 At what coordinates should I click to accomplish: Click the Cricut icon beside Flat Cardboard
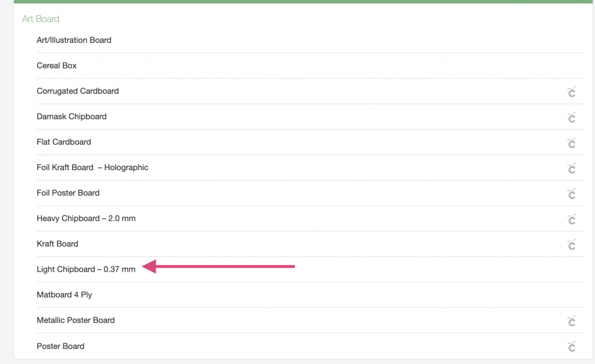(572, 143)
